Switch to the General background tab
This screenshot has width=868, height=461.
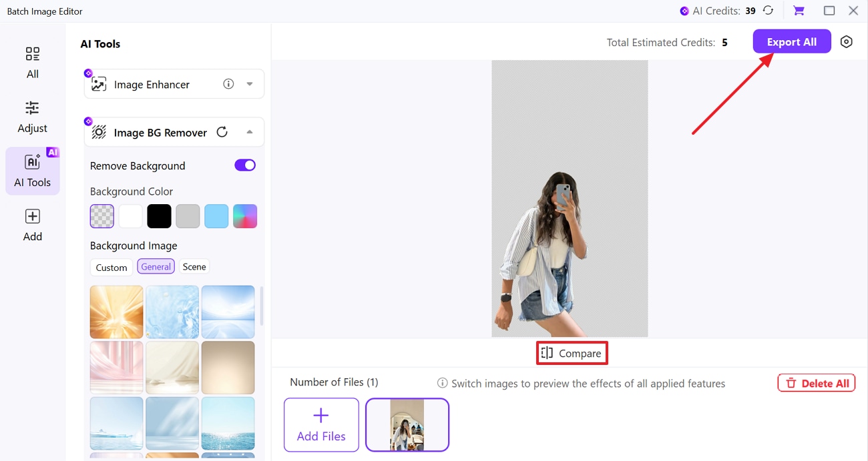click(x=156, y=267)
